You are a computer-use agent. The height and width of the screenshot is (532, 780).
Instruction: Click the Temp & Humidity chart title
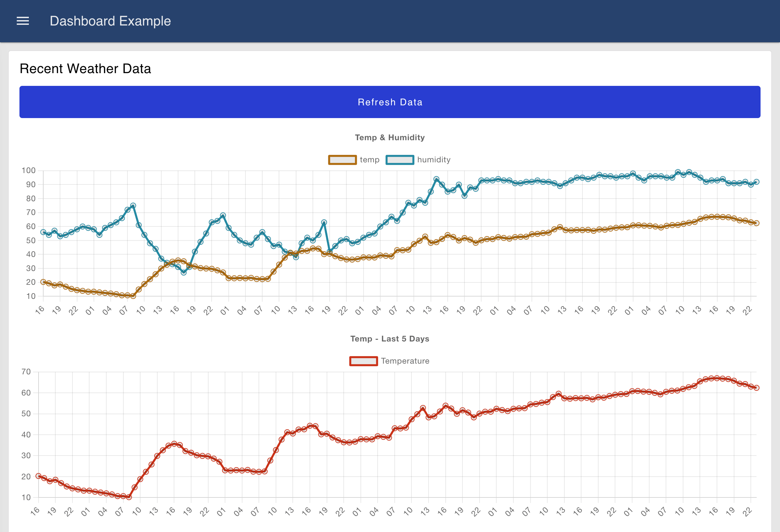point(390,137)
